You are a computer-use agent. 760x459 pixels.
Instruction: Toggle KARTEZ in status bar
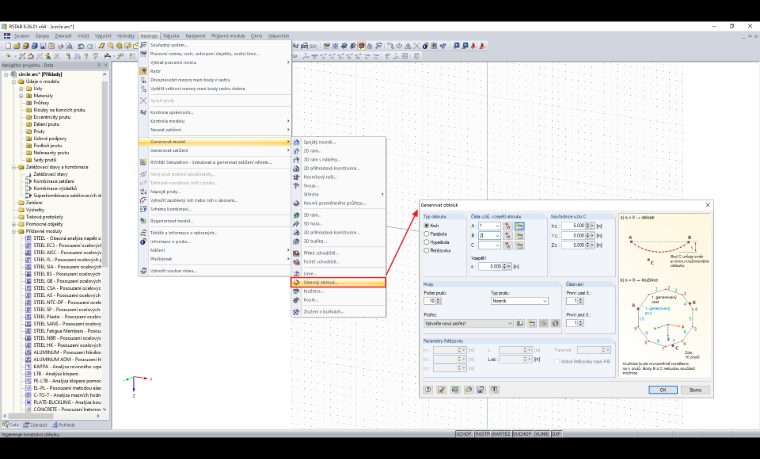tap(501, 434)
